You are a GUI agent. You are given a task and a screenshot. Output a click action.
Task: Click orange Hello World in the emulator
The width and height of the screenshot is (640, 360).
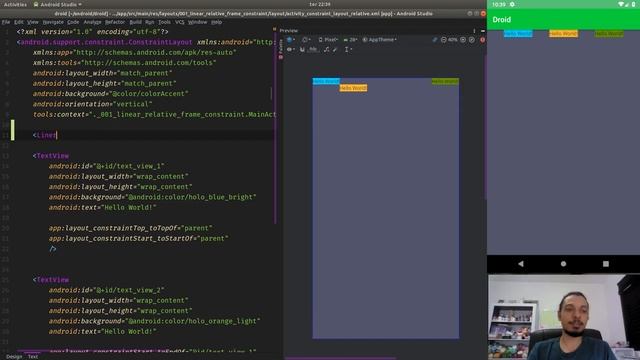pos(563,33)
